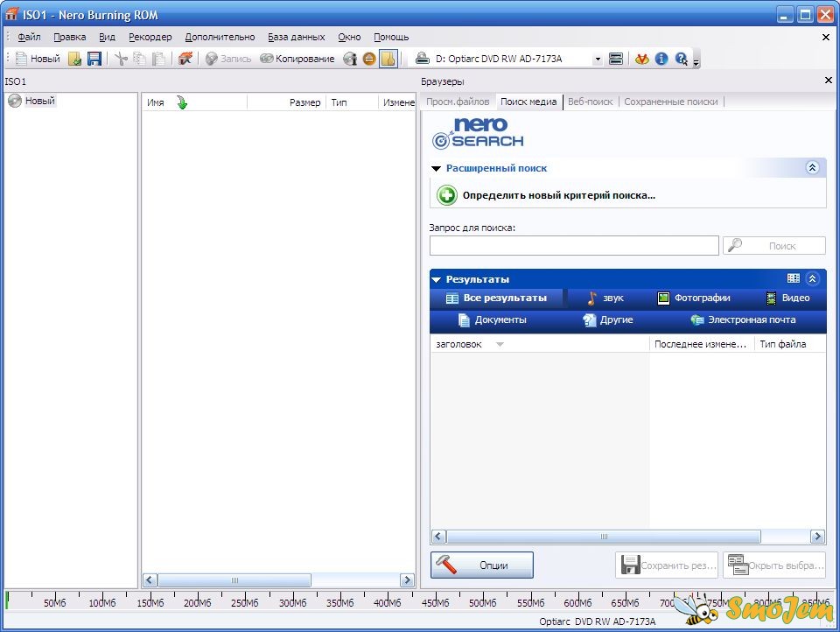Close the Браузеры panel

829,81
